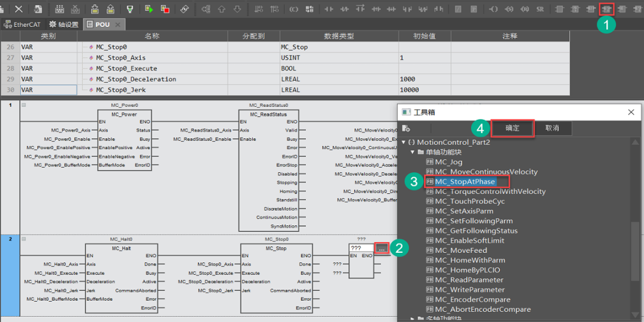Screen dimensions: 644x322
Task: Open the 轴设置 tab
Action: click(64, 24)
